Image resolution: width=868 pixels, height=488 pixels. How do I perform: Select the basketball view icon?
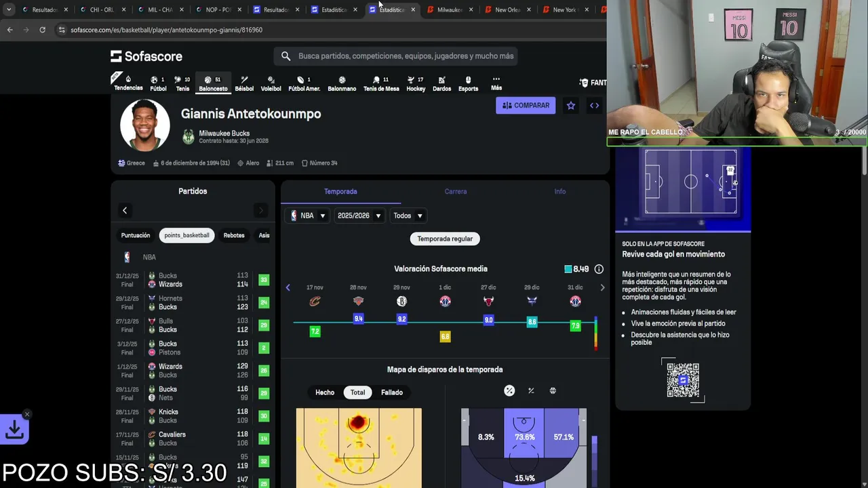point(553,391)
